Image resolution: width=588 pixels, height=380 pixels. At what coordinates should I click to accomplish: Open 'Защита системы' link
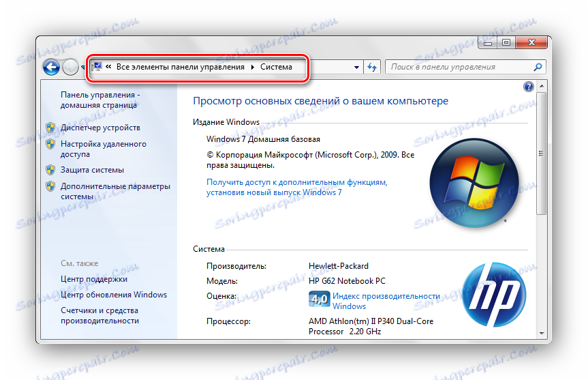[92, 170]
